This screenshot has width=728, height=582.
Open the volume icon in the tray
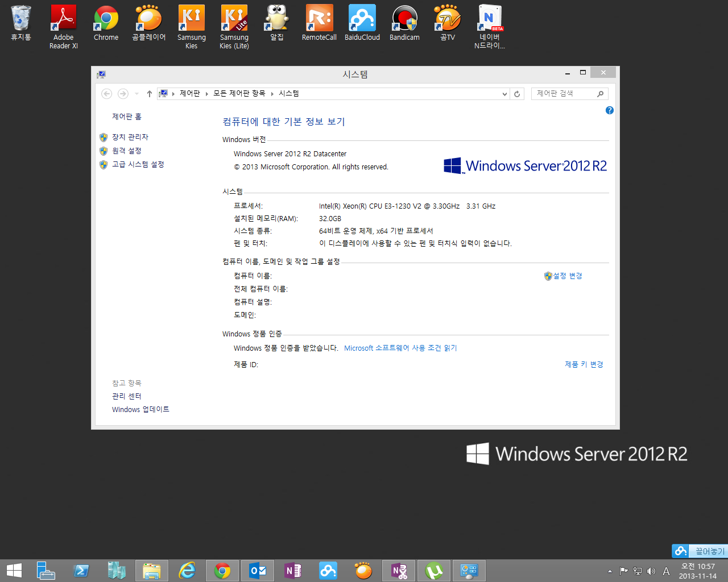651,571
